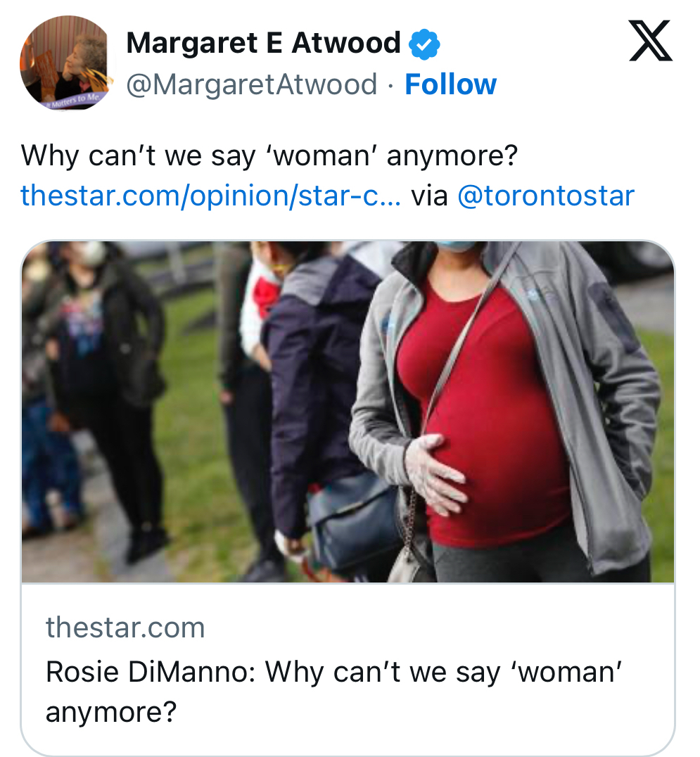The width and height of the screenshot is (700, 757).
Task: Click the word 'via' in the tweet
Action: pos(428,195)
